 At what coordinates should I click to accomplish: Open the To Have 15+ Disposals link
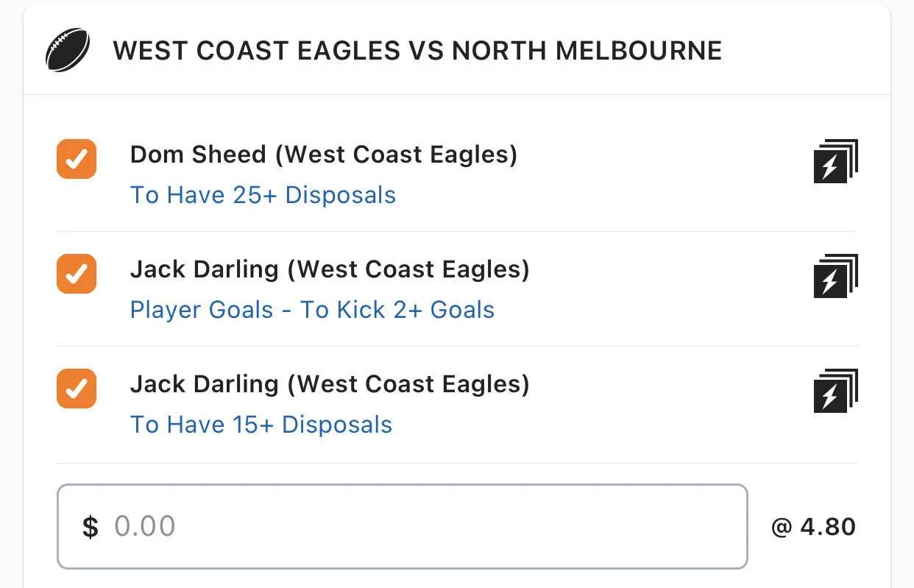[261, 425]
